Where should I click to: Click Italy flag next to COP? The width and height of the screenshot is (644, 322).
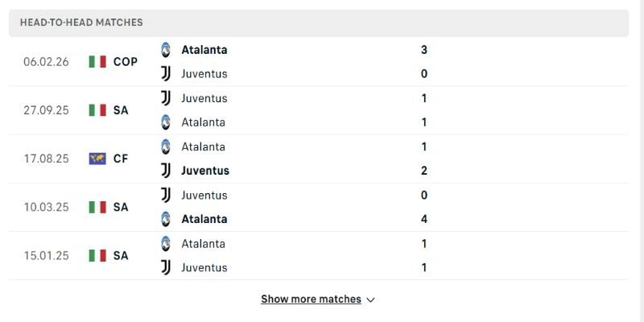pos(97,61)
